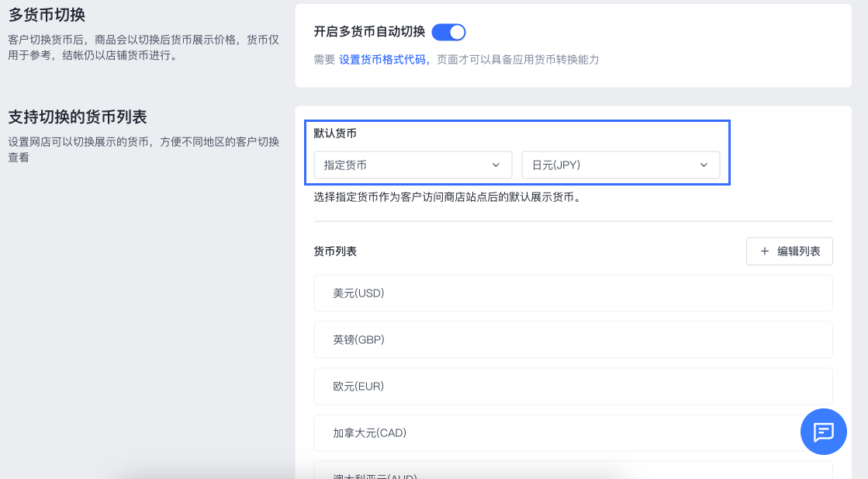Select 加拿大元(CAD) in the currency list
Viewport: 868px width, 479px height.
[572, 432]
